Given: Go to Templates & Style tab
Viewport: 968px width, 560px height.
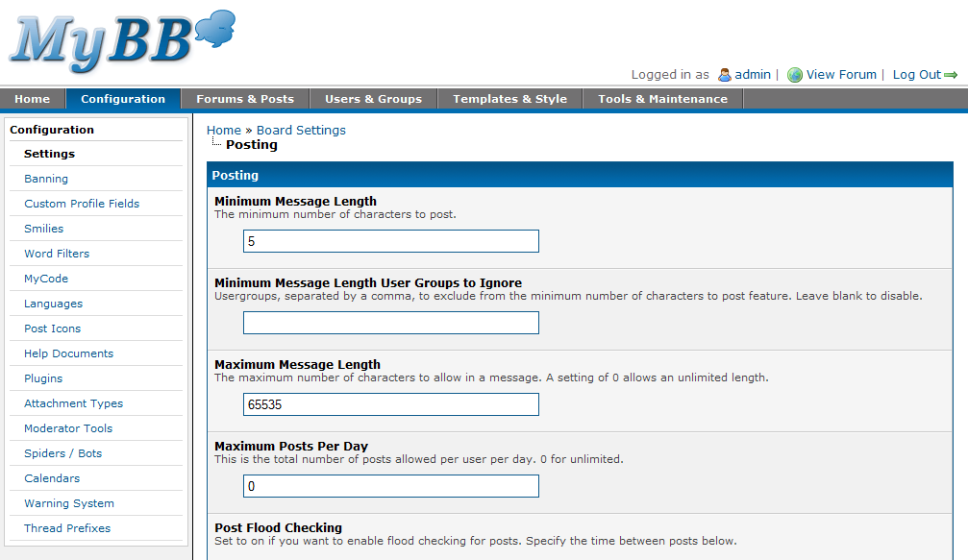Looking at the screenshot, I should (x=509, y=99).
